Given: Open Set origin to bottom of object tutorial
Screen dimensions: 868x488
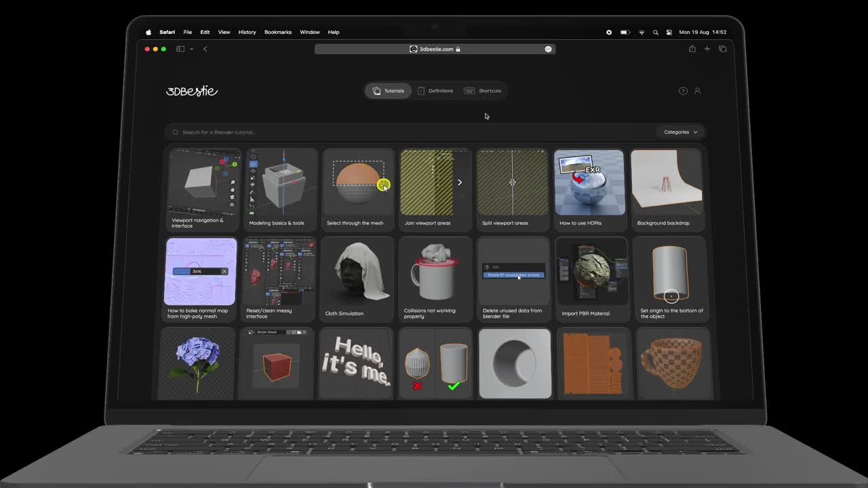Looking at the screenshot, I should [x=671, y=279].
